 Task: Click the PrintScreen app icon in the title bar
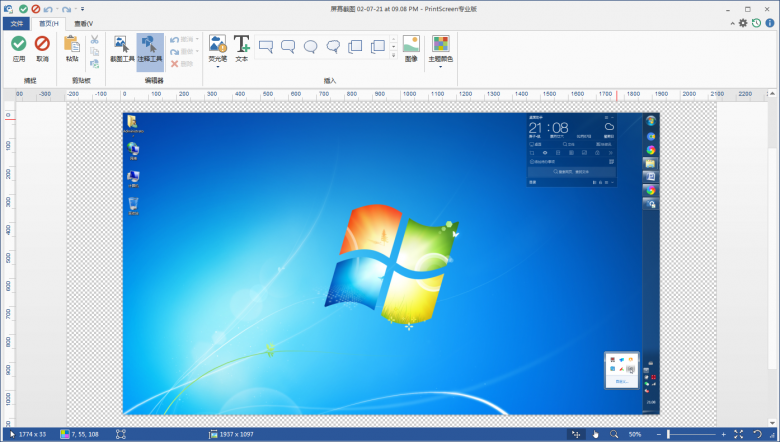pos(8,9)
